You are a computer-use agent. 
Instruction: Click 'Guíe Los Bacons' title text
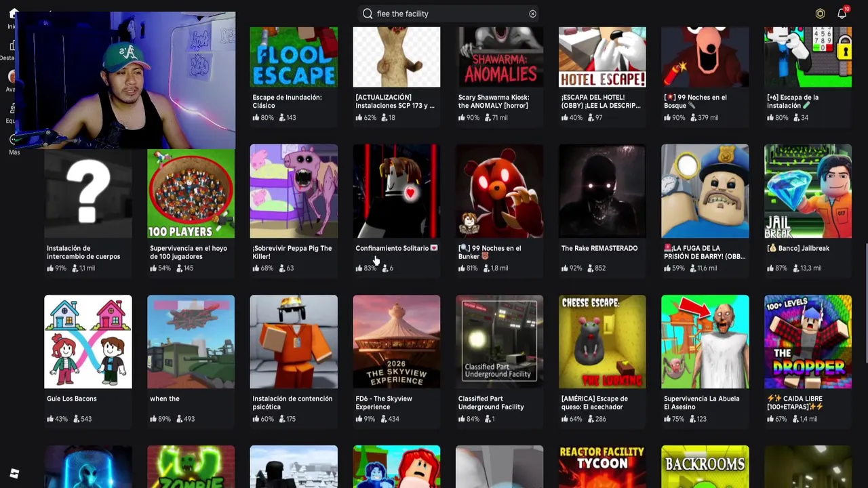point(71,399)
